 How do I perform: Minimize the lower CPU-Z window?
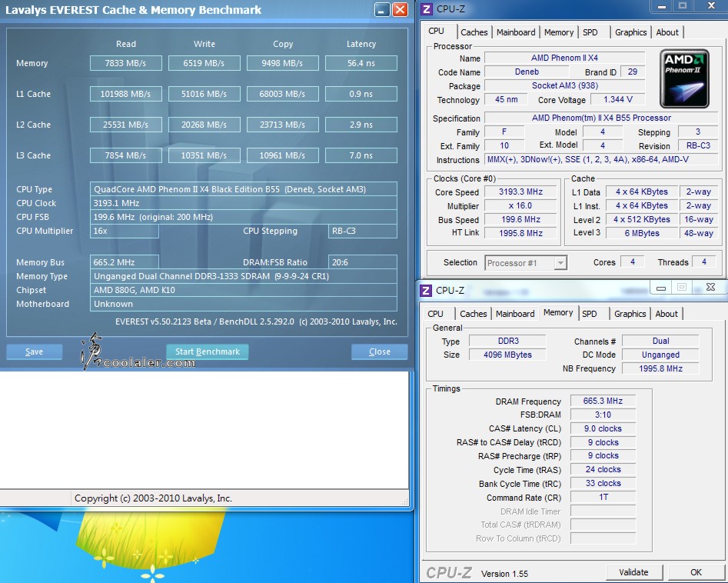click(660, 288)
